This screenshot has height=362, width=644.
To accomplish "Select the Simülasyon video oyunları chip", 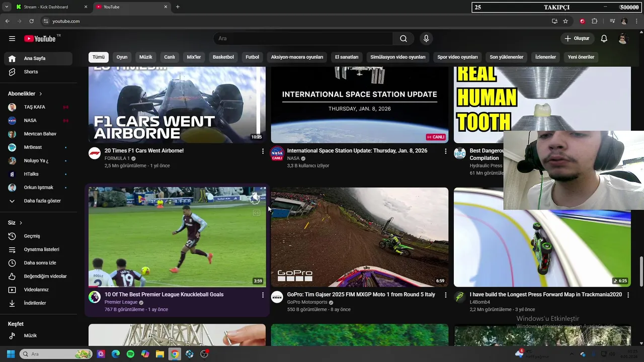I will click(398, 57).
